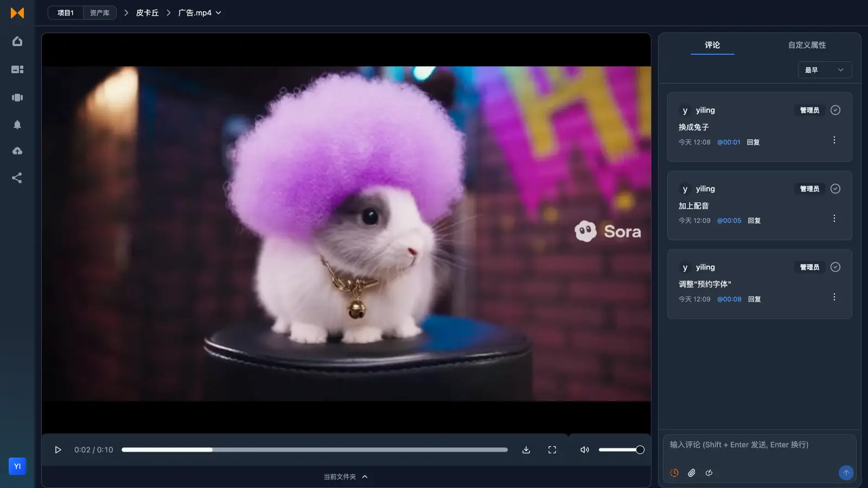Image resolution: width=868 pixels, height=488 pixels.
Task: Toggle the timestamp clock icon in comment input
Action: tap(674, 472)
